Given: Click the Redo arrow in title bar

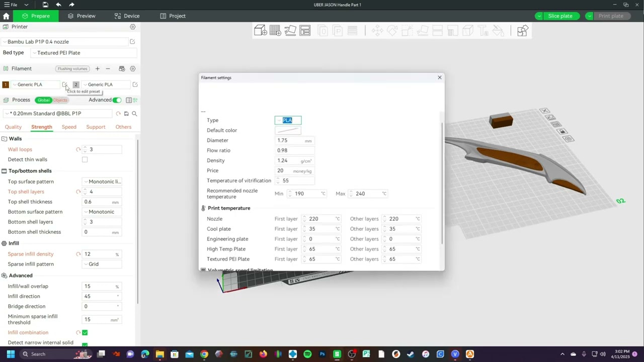Looking at the screenshot, I should (x=71, y=5).
